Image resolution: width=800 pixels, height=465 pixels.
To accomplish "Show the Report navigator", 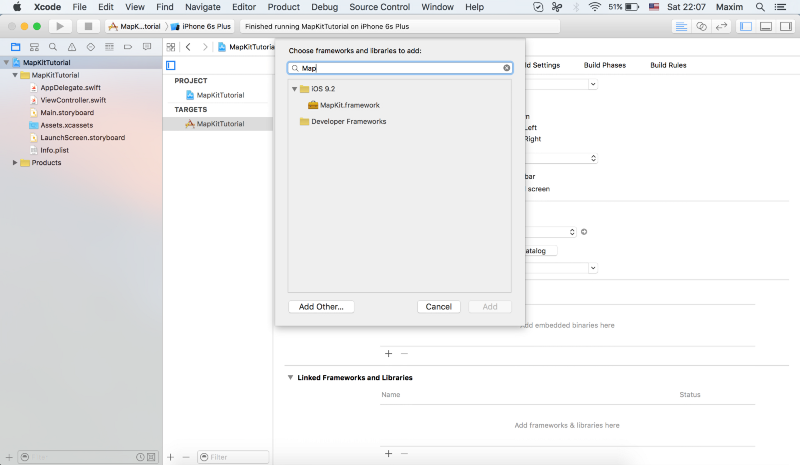I will pyautogui.click(x=147, y=47).
